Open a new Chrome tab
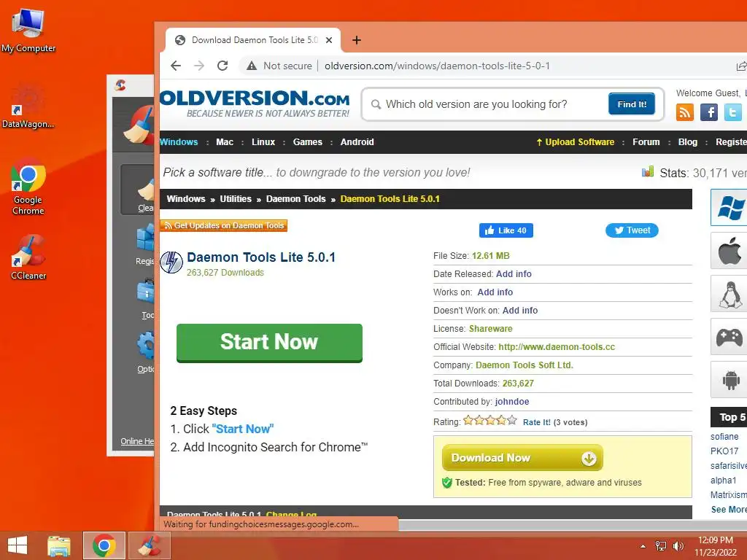The width and height of the screenshot is (747, 560). [356, 40]
